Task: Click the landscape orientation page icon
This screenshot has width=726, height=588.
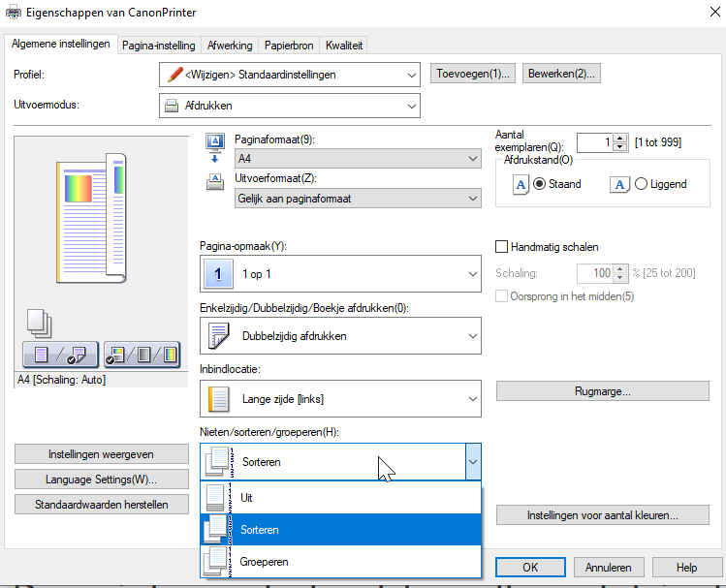Action: tap(620, 184)
